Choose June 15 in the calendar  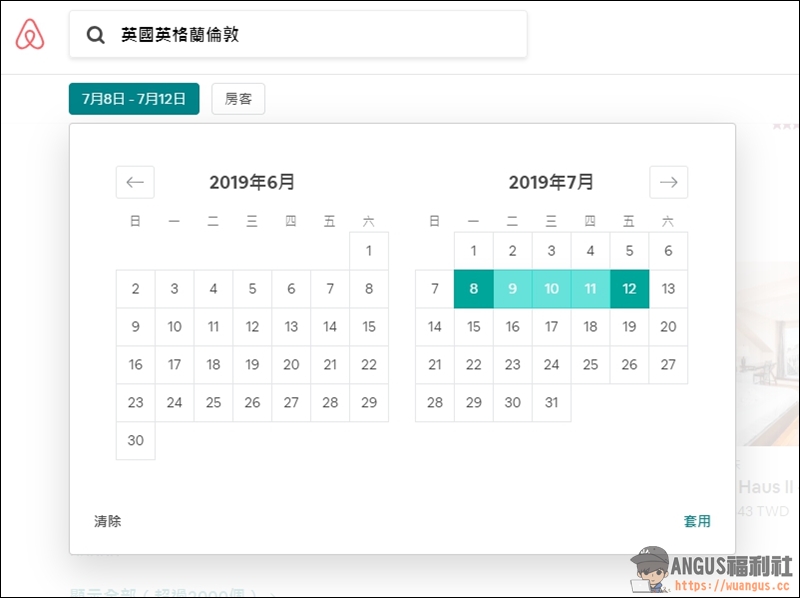[x=369, y=327]
